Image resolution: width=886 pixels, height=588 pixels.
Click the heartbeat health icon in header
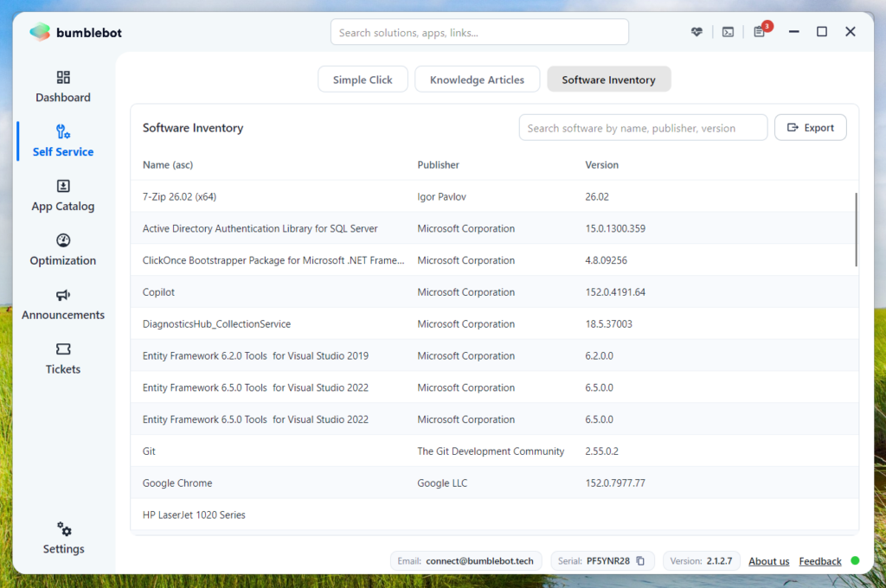click(697, 32)
